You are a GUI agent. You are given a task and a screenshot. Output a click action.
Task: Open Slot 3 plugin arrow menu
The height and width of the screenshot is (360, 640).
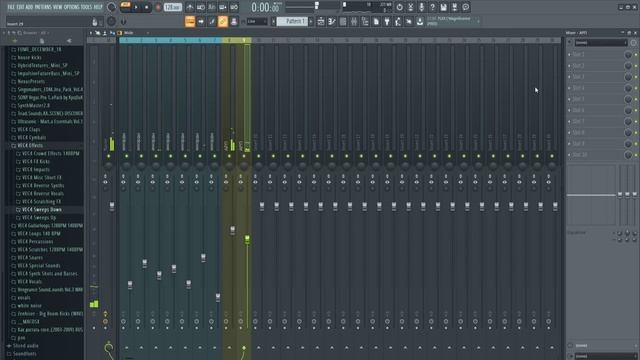570,77
